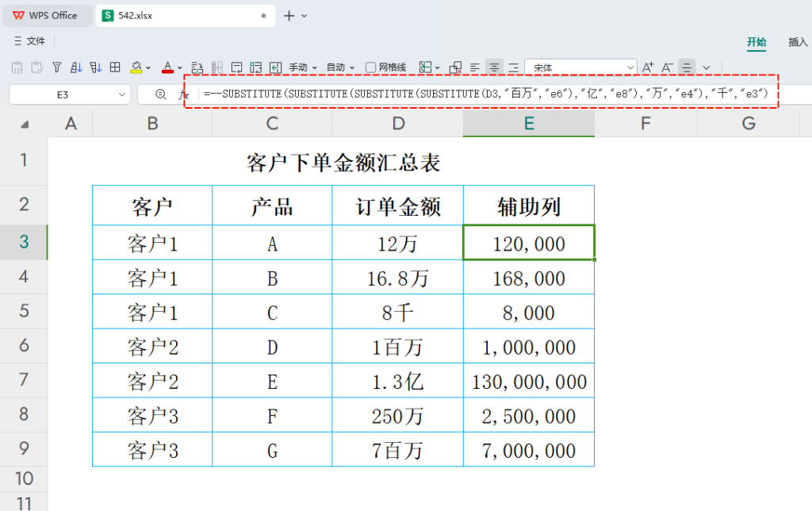This screenshot has height=511, width=812.
Task: Open the Name Box E3 dropdown
Action: [121, 94]
